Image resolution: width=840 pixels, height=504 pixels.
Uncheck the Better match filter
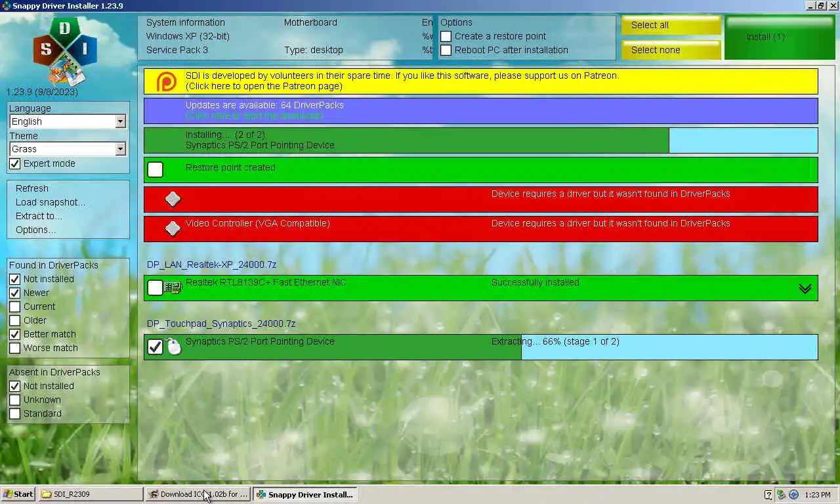pyautogui.click(x=15, y=335)
